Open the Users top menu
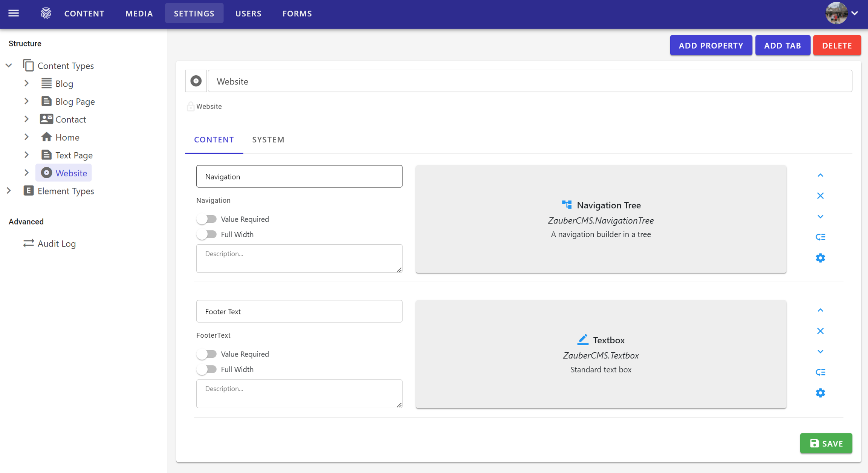 (248, 14)
